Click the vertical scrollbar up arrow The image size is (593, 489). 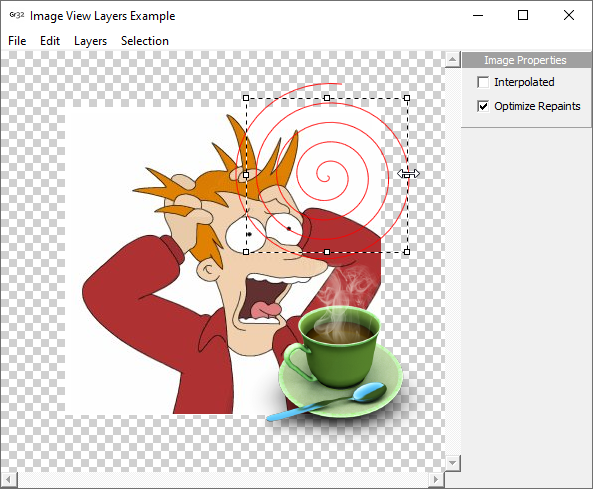pyautogui.click(x=453, y=59)
